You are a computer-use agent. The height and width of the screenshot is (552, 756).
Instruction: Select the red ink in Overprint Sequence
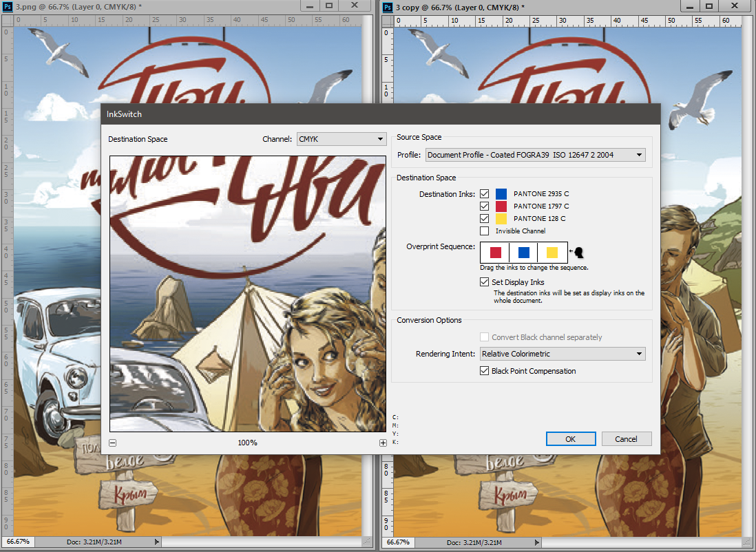pos(496,252)
